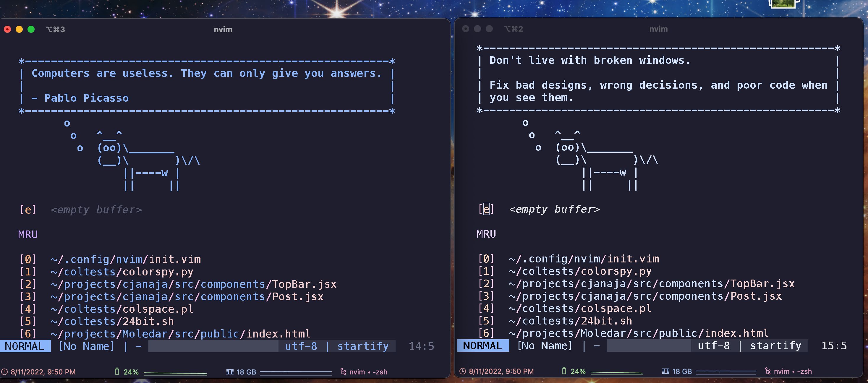Click the battery icon in the right window

pyautogui.click(x=565, y=371)
